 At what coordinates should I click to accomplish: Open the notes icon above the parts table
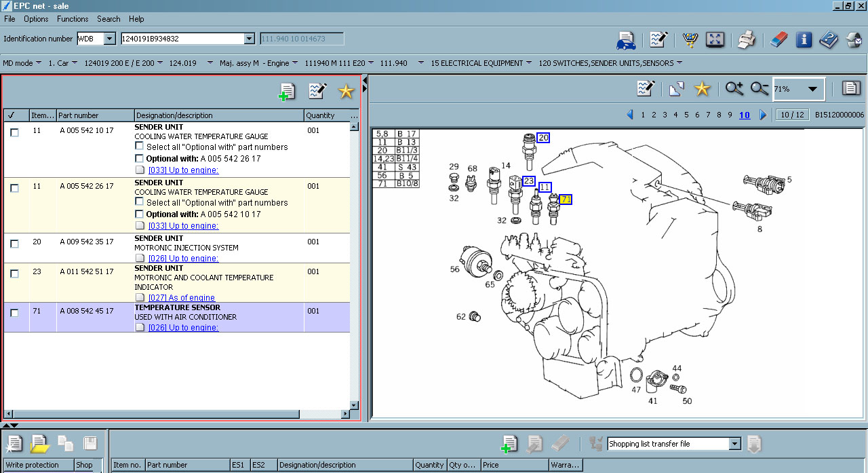(x=317, y=91)
